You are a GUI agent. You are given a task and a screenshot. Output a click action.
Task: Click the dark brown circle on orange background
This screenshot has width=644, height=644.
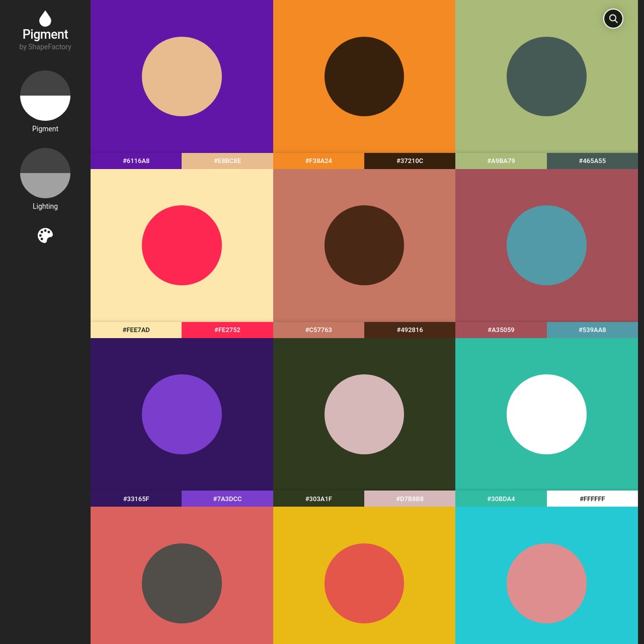pos(364,77)
